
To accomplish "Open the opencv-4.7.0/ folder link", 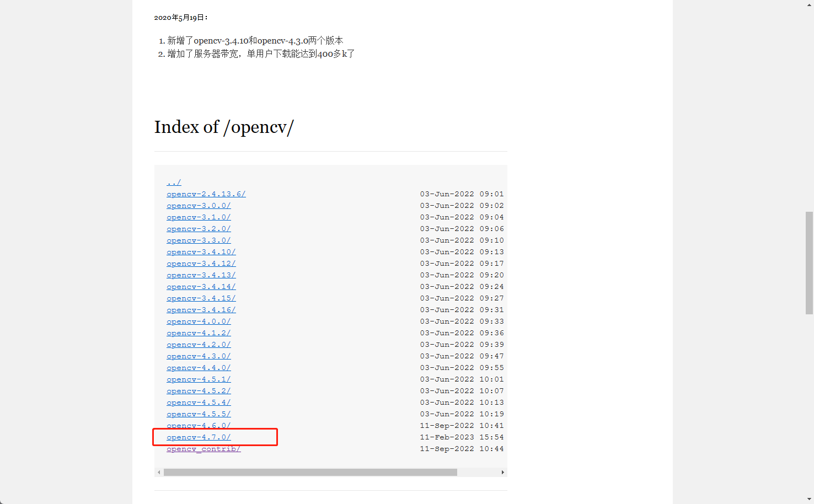I will [199, 437].
